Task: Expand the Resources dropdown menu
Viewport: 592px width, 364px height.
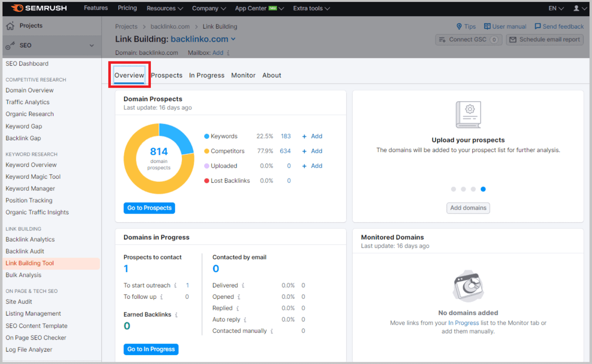Action: pyautogui.click(x=165, y=8)
